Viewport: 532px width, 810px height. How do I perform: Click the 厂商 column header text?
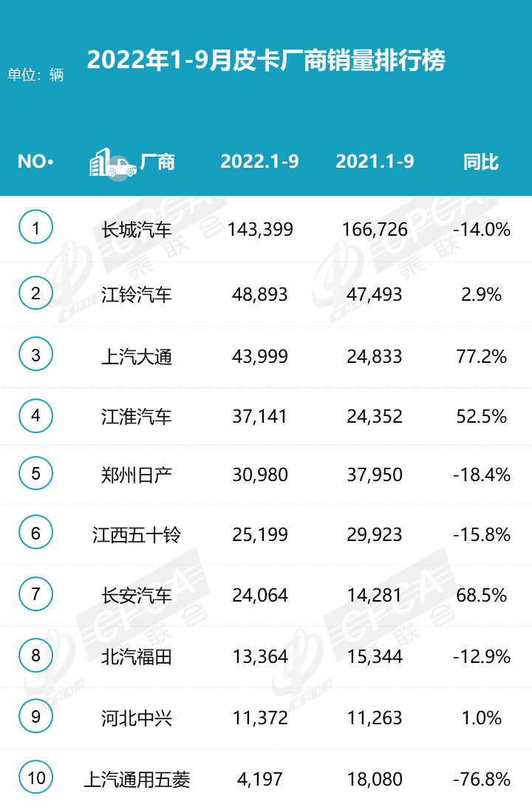pyautogui.click(x=157, y=162)
